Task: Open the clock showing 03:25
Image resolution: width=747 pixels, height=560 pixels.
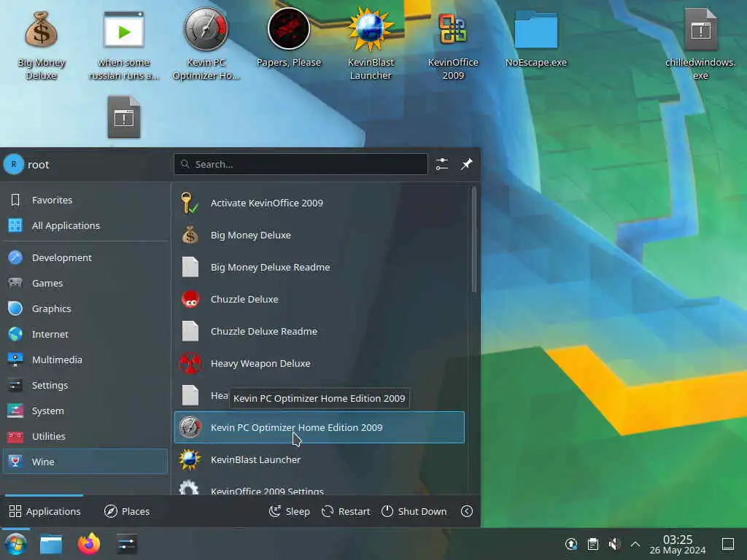Action: click(678, 544)
